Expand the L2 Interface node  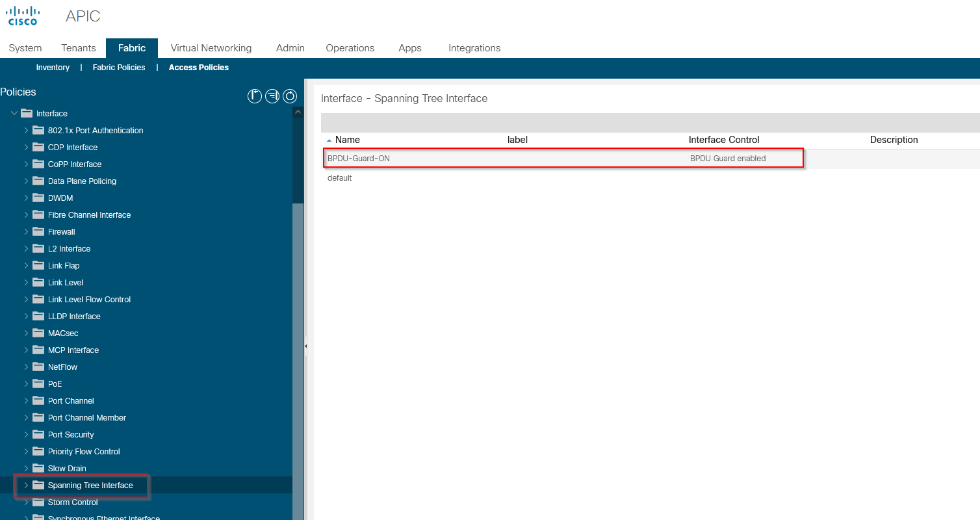point(26,248)
